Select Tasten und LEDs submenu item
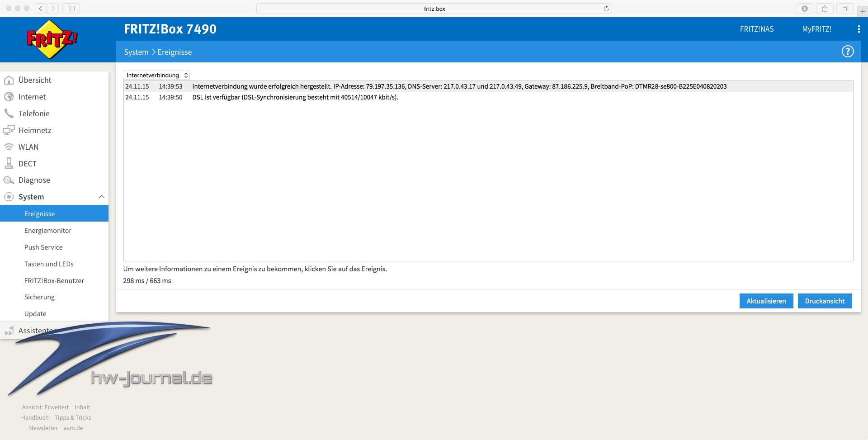This screenshot has width=868, height=440. tap(49, 264)
